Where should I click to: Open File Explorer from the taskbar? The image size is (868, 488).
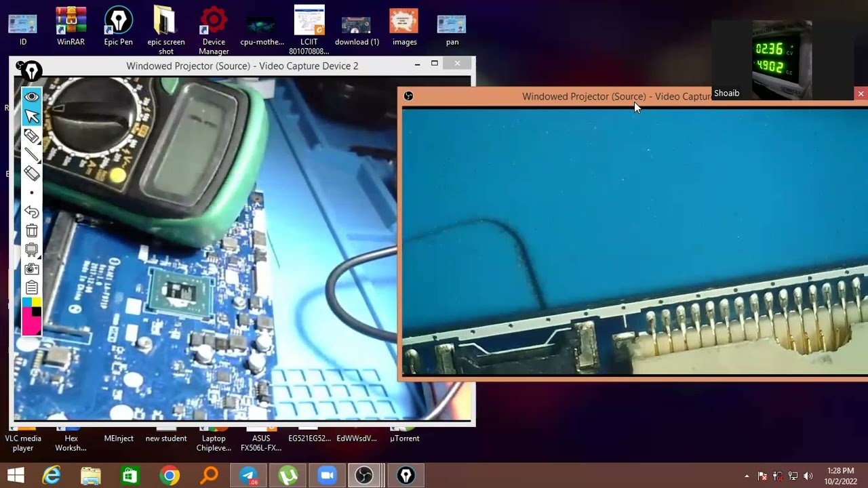(91, 476)
